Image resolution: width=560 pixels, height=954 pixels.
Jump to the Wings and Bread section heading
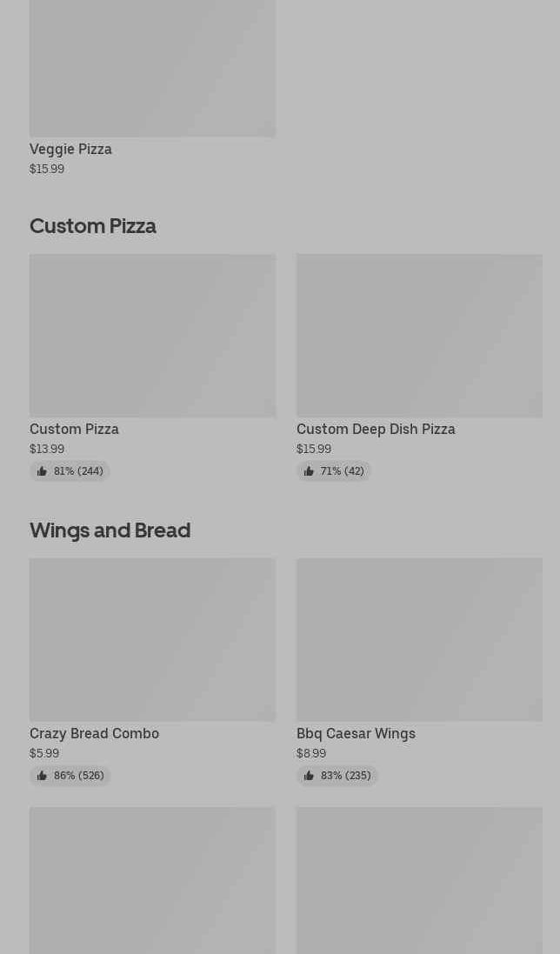110,530
